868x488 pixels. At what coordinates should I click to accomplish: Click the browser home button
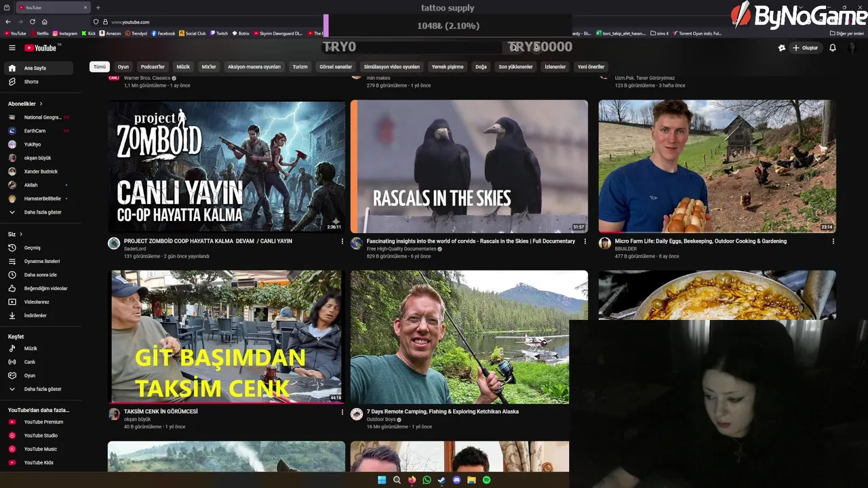click(x=45, y=22)
